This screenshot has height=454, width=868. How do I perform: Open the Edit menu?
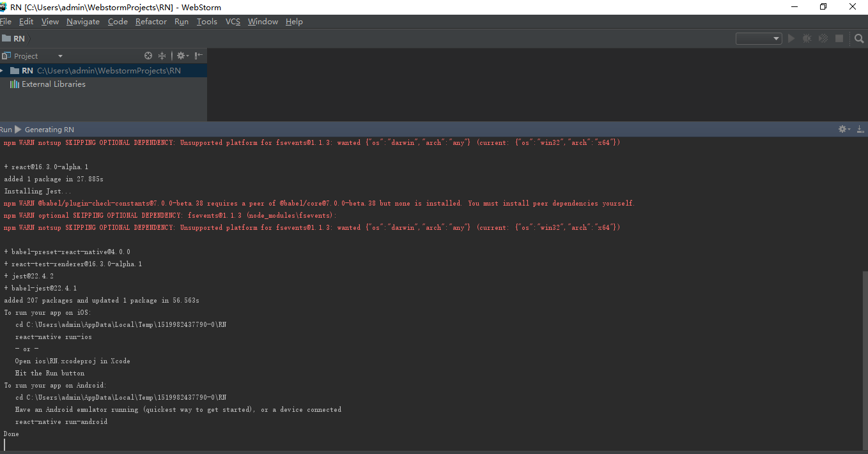pyautogui.click(x=26, y=22)
